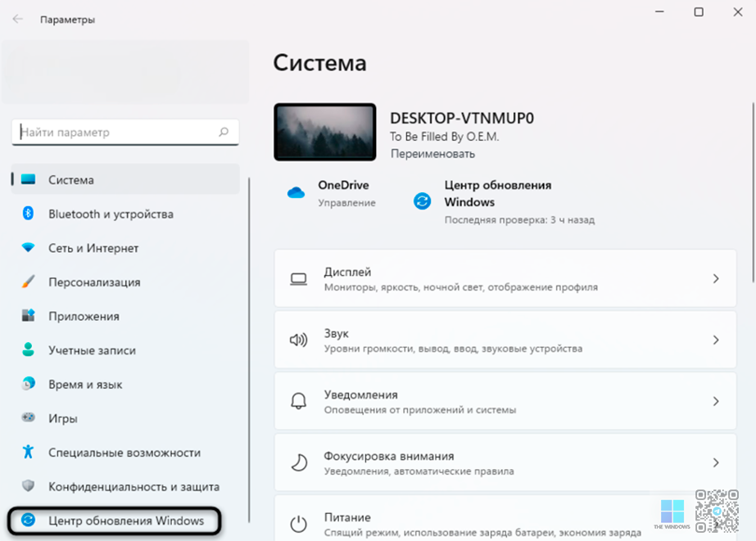
Task: Go back with the arrow button
Action: coord(18,20)
